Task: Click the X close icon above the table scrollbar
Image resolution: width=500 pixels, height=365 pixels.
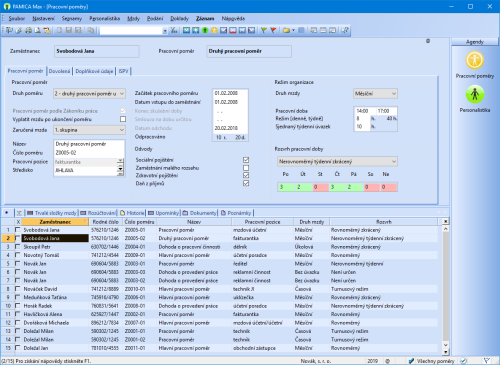Action: pos(446,221)
